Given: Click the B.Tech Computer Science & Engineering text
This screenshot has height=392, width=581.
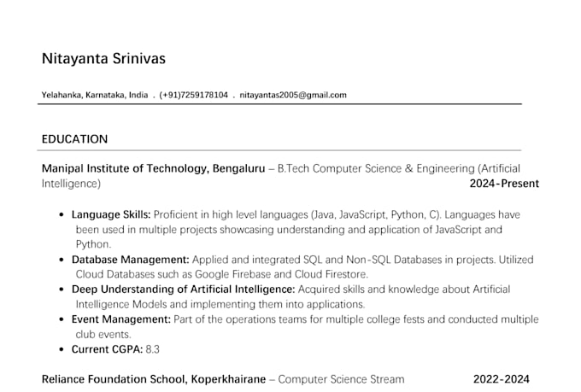Looking at the screenshot, I should pyautogui.click(x=376, y=168).
